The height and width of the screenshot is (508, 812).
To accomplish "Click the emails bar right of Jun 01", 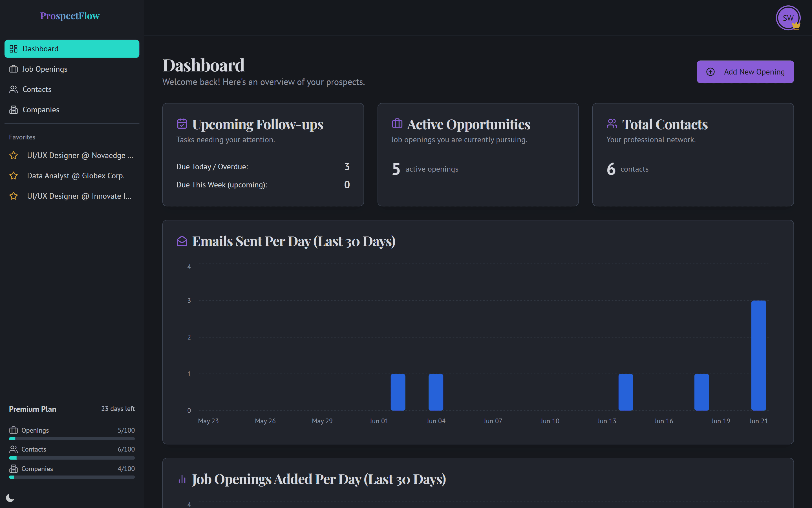I will [398, 392].
